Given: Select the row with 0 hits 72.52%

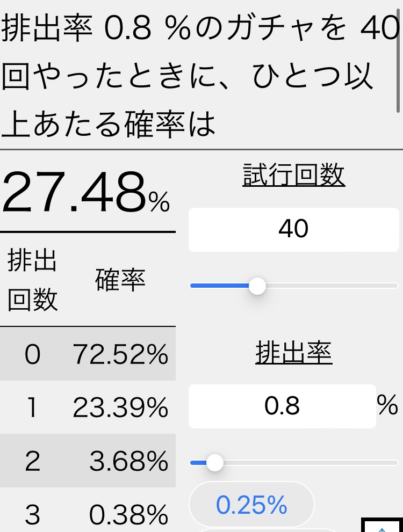Looking at the screenshot, I should (x=88, y=354).
